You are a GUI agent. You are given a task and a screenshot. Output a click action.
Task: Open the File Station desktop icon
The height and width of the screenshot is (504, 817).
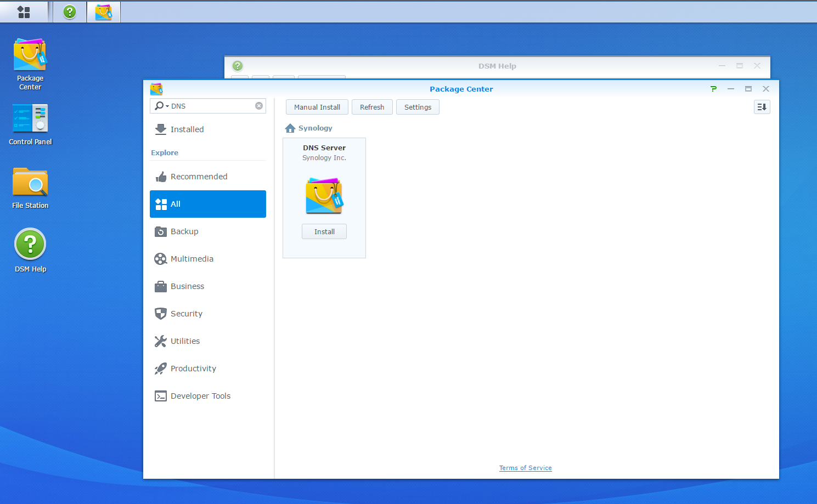click(30, 183)
